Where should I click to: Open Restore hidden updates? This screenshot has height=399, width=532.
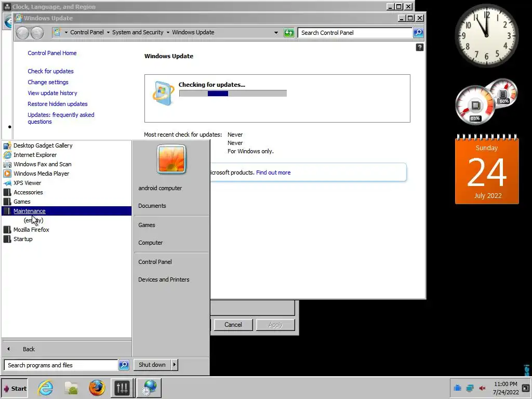(x=57, y=104)
